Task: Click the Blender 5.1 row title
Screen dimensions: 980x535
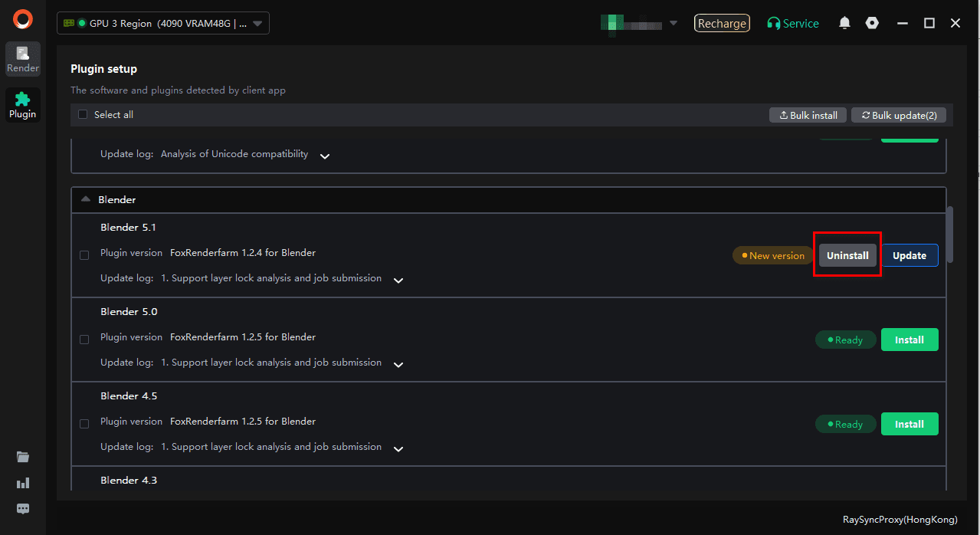Action: coord(129,228)
